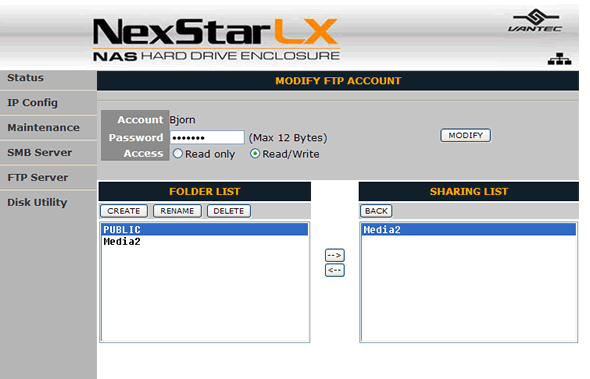This screenshot has height=379, width=590.
Task: Click the (Max 12 Bytes) hint text
Action: [288, 138]
